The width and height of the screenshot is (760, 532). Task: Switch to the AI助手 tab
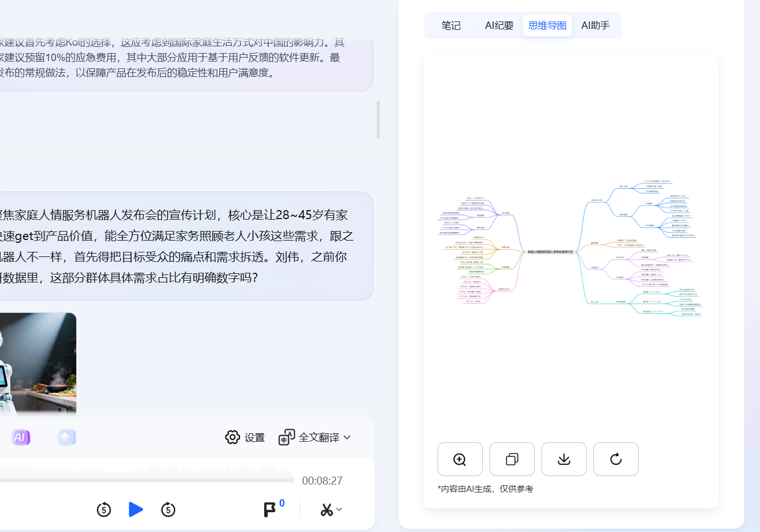point(595,25)
